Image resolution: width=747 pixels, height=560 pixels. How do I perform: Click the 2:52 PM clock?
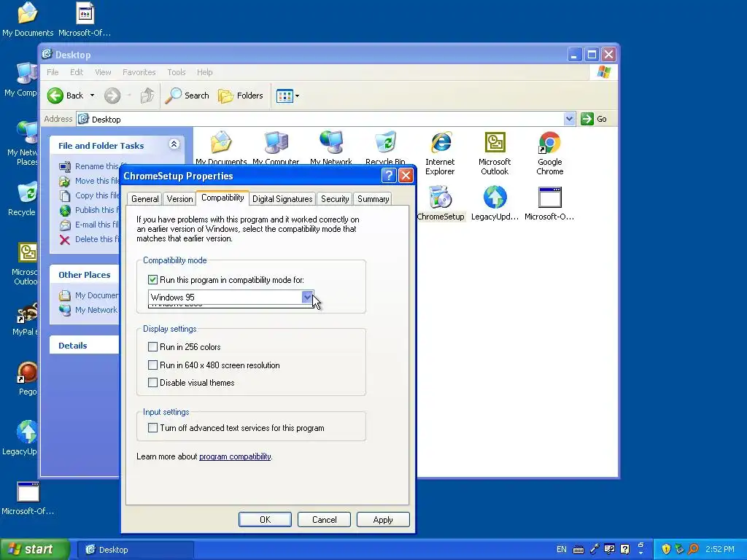tap(720, 549)
